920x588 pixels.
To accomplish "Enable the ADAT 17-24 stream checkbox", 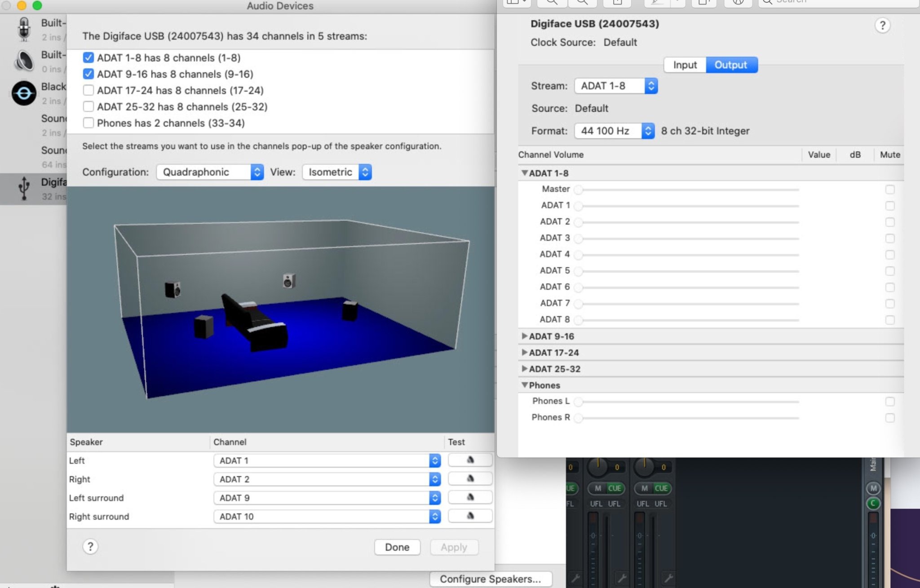I will coord(88,90).
